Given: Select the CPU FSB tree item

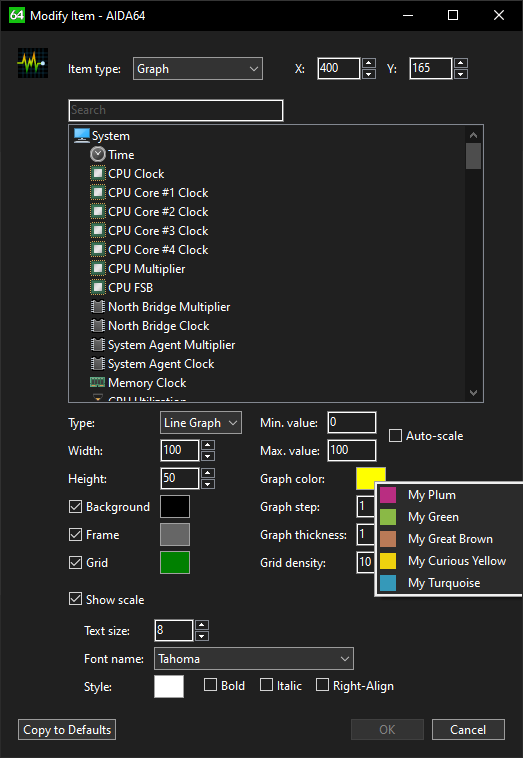Looking at the screenshot, I should coord(131,288).
